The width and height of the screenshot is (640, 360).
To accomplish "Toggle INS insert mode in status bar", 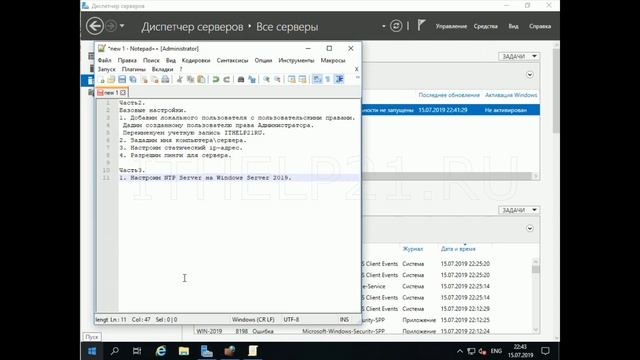I will [344, 320].
